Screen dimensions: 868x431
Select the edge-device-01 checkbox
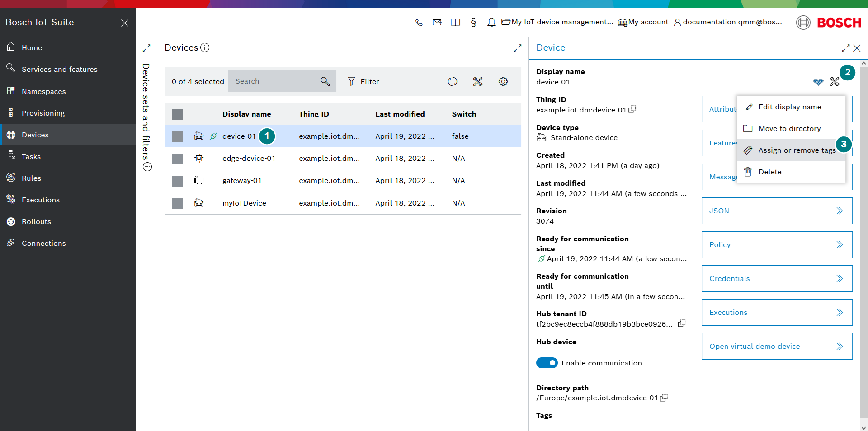(x=177, y=159)
